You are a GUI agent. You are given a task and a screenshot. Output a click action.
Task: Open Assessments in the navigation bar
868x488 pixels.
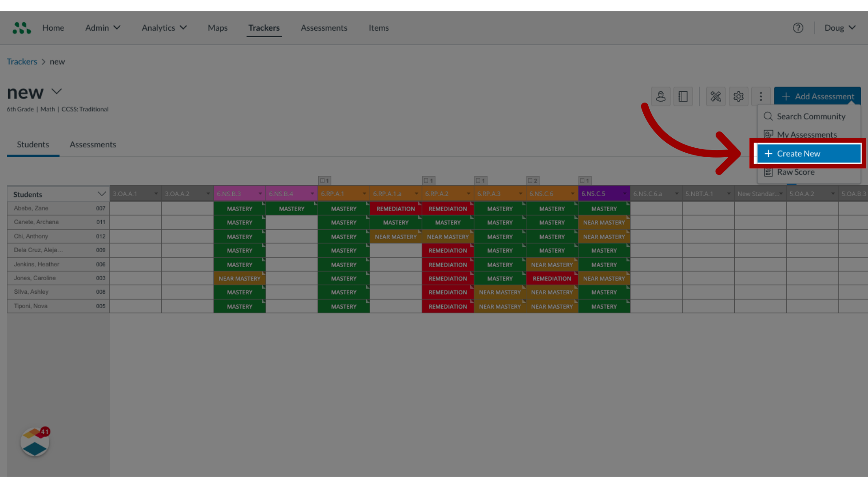pyautogui.click(x=324, y=28)
